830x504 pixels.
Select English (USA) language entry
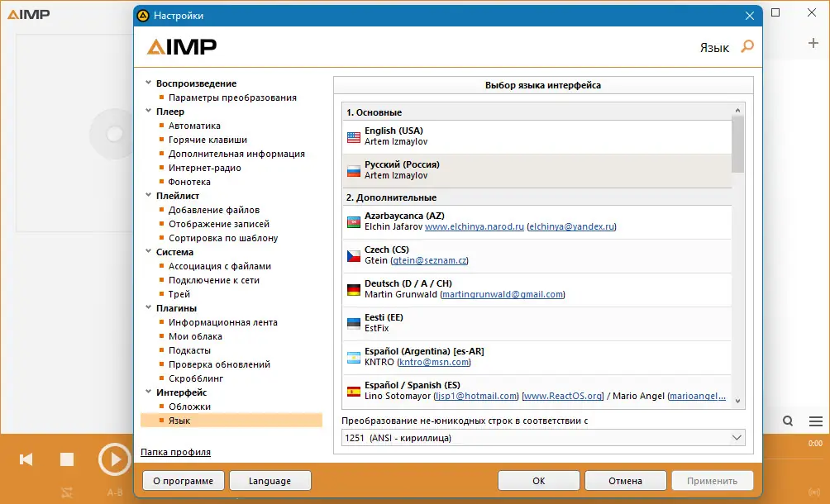coord(537,137)
